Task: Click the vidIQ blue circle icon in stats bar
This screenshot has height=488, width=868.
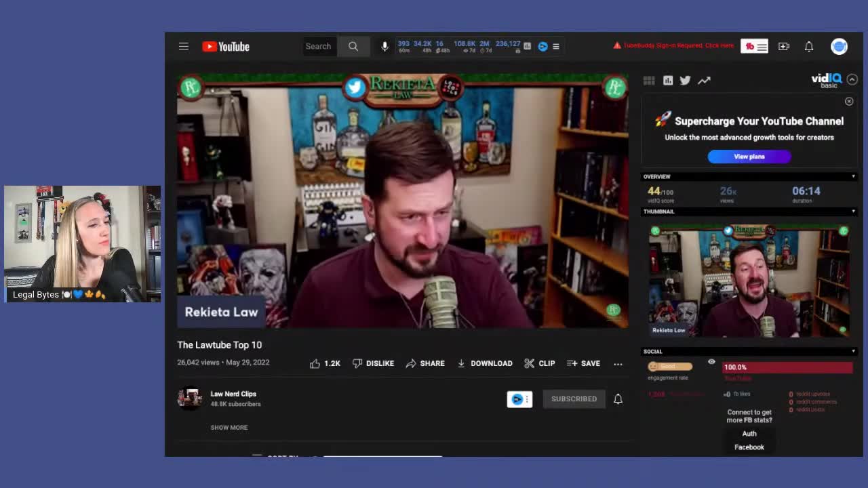Action: (542, 47)
